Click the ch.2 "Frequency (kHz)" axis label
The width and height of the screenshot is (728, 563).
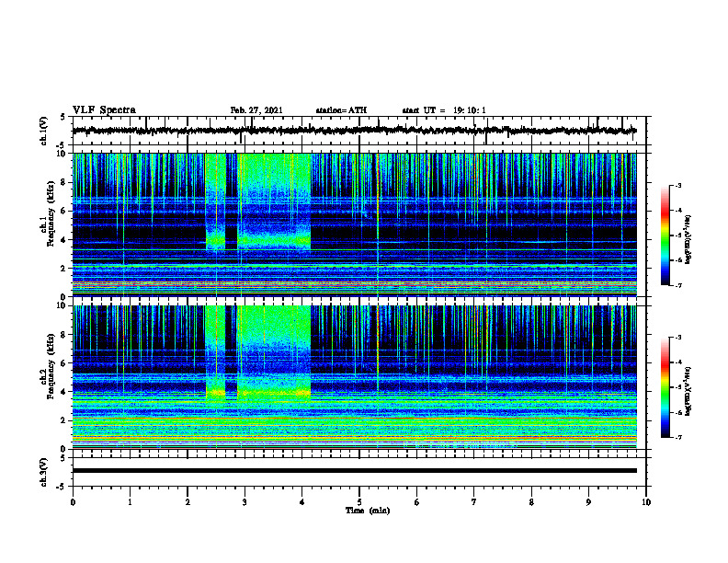tap(51, 366)
